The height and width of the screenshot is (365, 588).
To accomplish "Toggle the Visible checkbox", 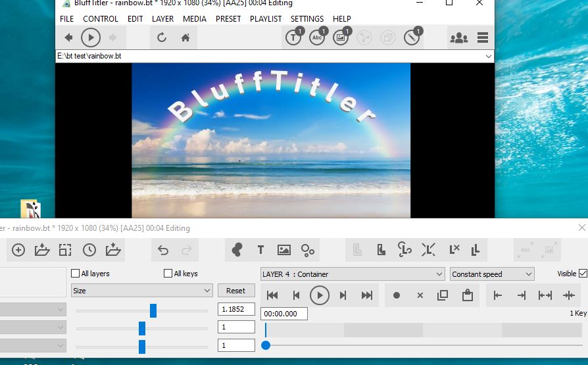I will click(583, 274).
